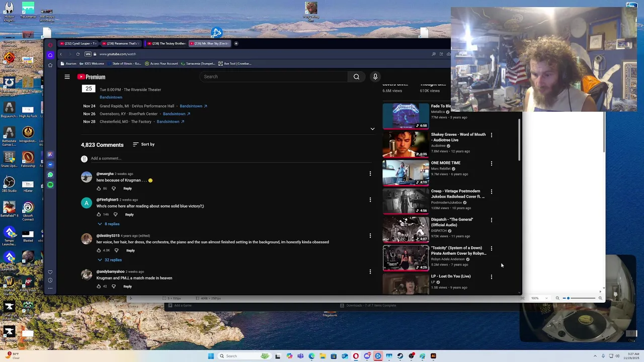
Task: Click the YouTube search magnifier button
Action: pyautogui.click(x=356, y=77)
